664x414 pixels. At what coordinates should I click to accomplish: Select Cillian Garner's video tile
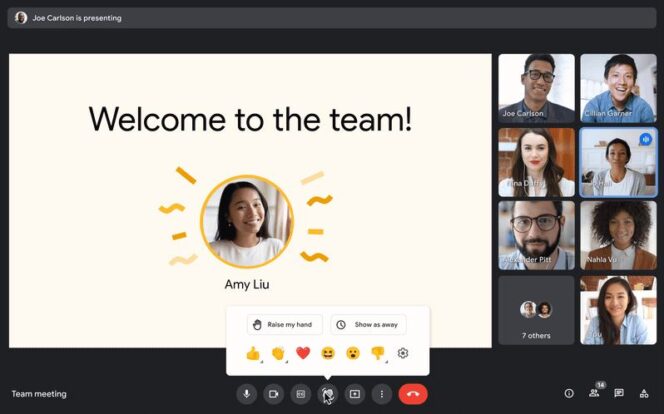tap(618, 88)
